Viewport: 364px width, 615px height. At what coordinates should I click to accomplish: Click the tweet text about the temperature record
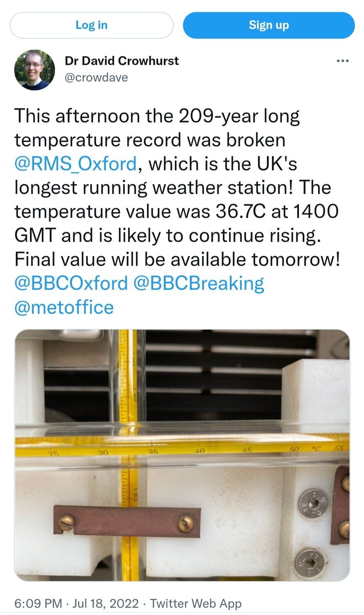[x=176, y=187]
